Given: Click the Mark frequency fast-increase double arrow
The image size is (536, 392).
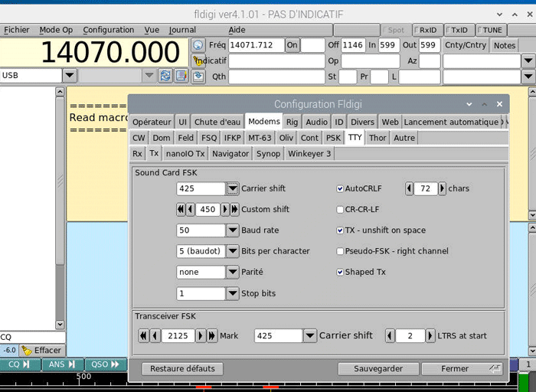Looking at the screenshot, I should pos(212,335).
